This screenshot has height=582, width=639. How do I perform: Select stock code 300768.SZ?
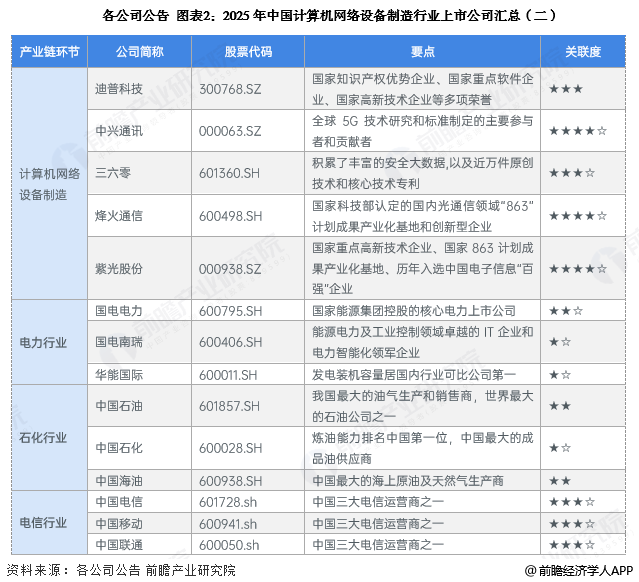click(x=230, y=89)
